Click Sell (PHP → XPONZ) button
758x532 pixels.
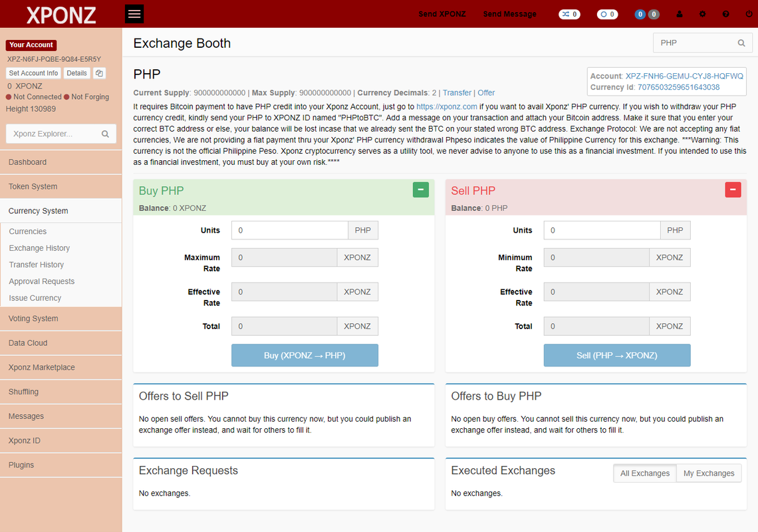point(617,356)
